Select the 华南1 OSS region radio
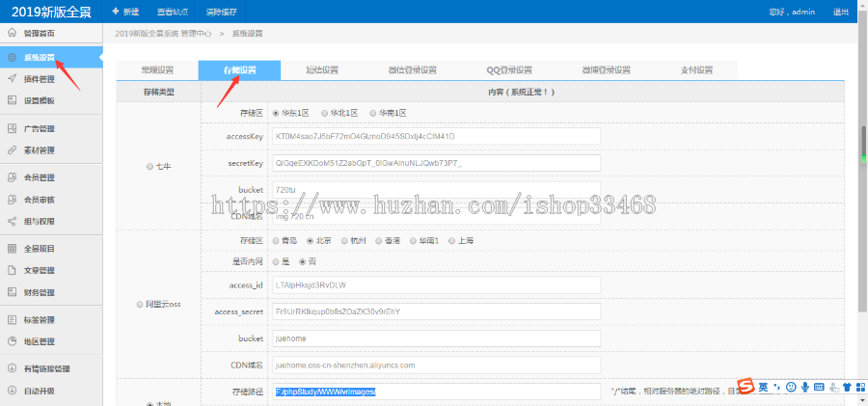Screen dimensions: 868x406 click(413, 241)
